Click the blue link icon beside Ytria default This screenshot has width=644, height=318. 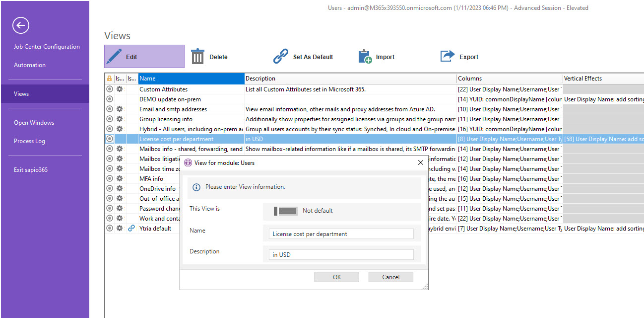coord(131,229)
